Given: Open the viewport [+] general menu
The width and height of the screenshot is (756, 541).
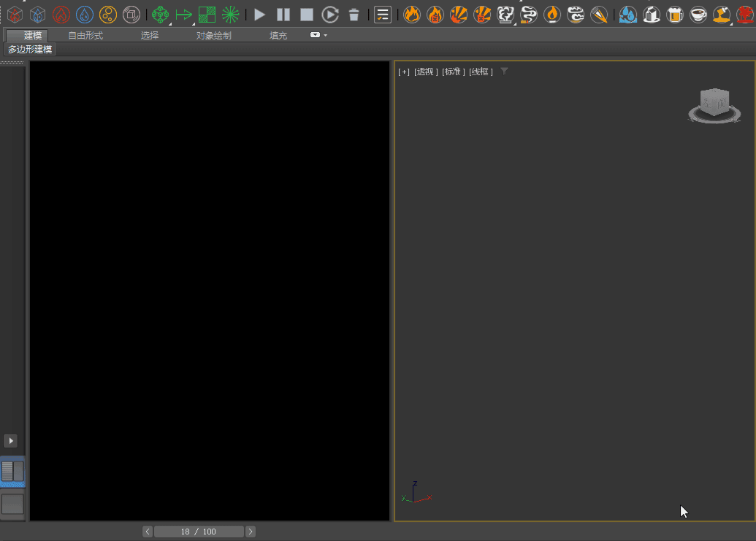Looking at the screenshot, I should point(403,72).
